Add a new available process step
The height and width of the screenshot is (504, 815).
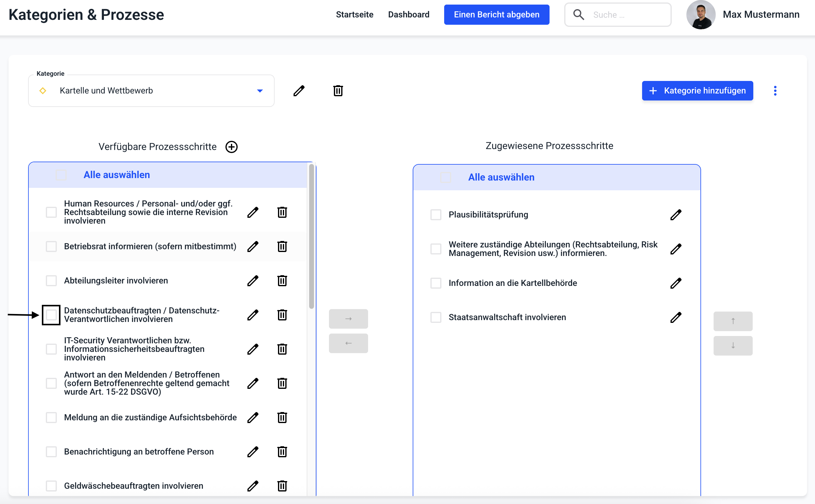pyautogui.click(x=231, y=147)
